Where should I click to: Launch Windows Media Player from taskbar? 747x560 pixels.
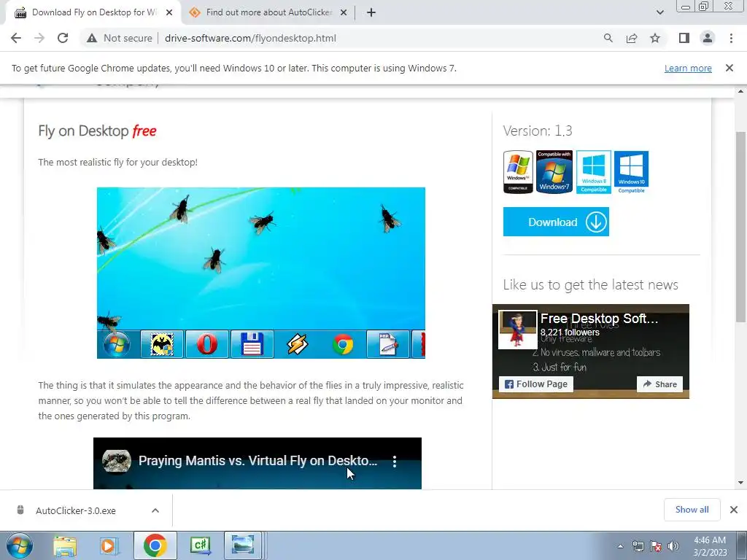(x=109, y=545)
